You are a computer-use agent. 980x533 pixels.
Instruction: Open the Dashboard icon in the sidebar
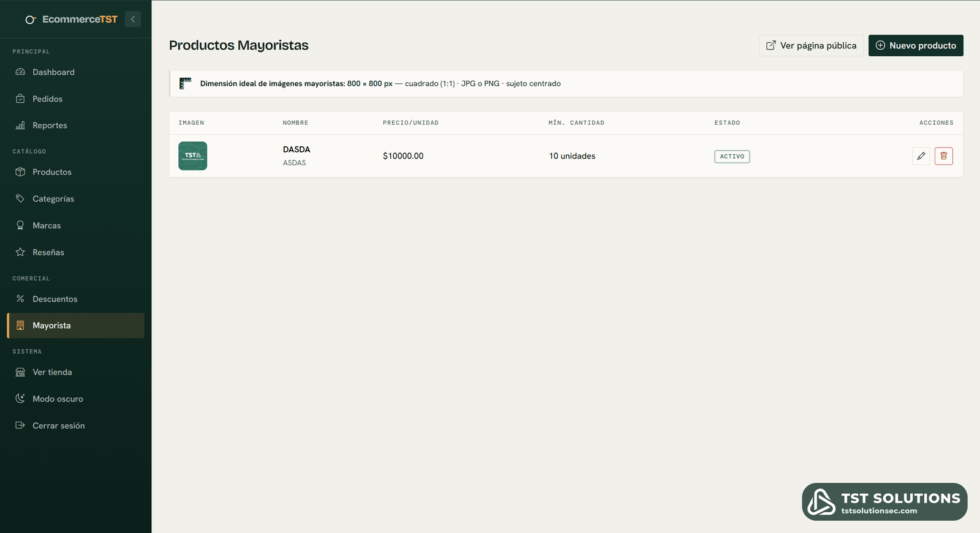click(20, 72)
